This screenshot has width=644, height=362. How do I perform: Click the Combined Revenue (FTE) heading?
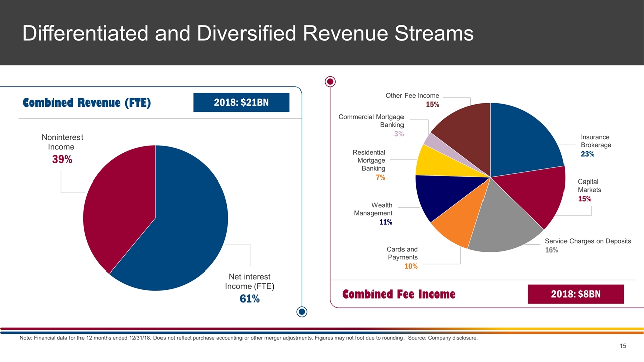click(87, 103)
